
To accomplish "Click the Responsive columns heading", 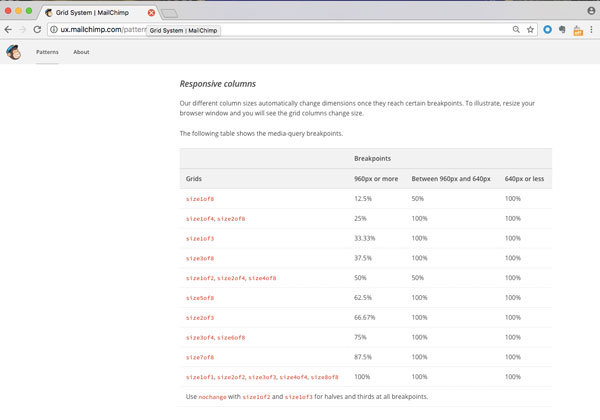I will (x=218, y=84).
